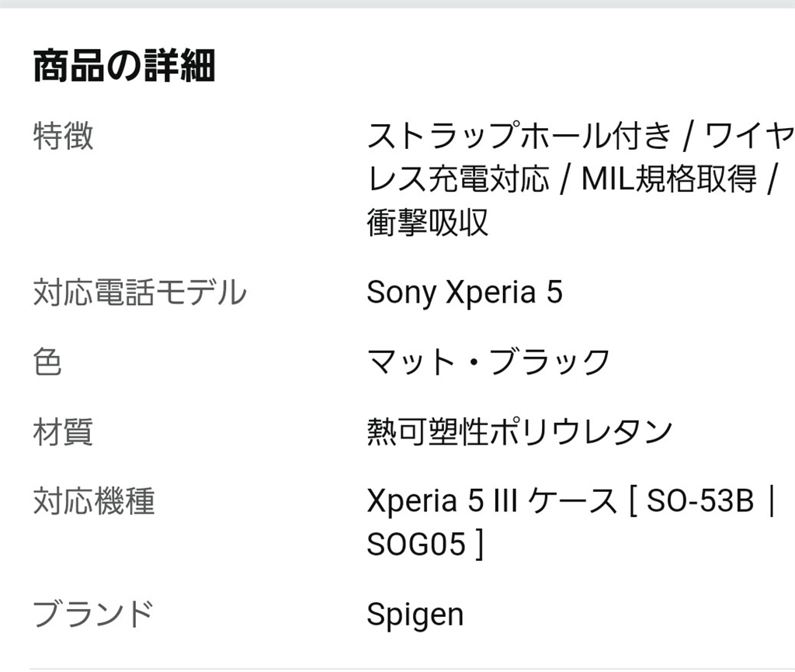Select the 熱可塑性ポリウレタン material value
The image size is (795, 672).
coord(519,431)
